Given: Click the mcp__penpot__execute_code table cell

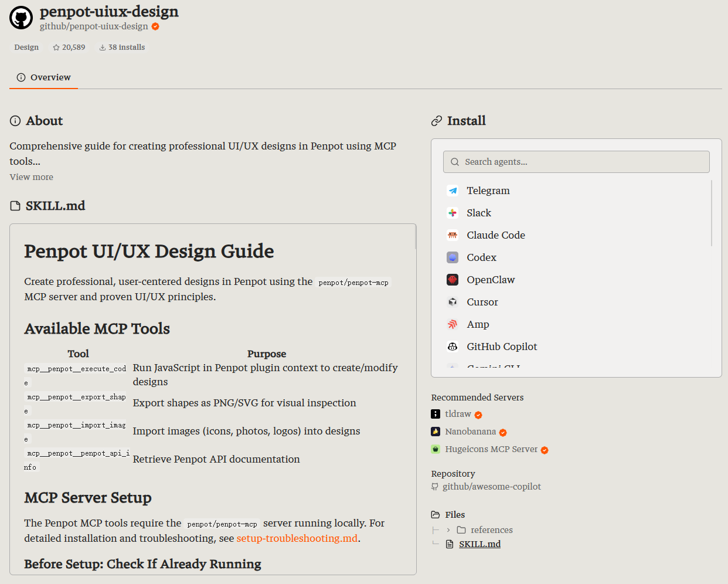Looking at the screenshot, I should click(x=77, y=375).
